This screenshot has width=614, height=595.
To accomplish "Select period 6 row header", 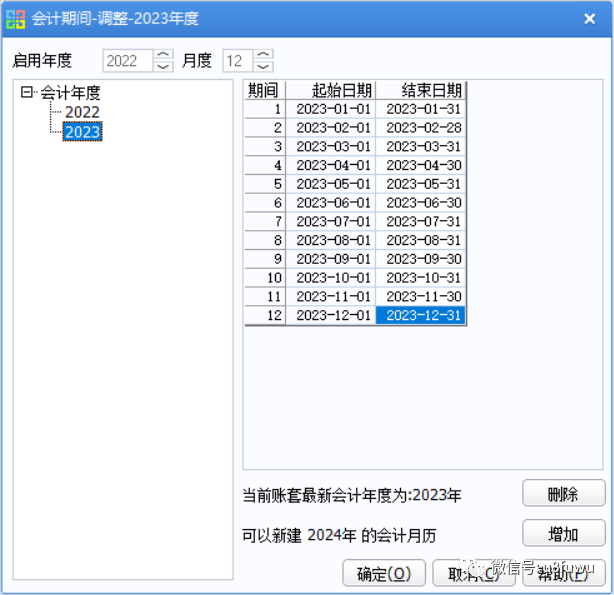I will point(265,203).
